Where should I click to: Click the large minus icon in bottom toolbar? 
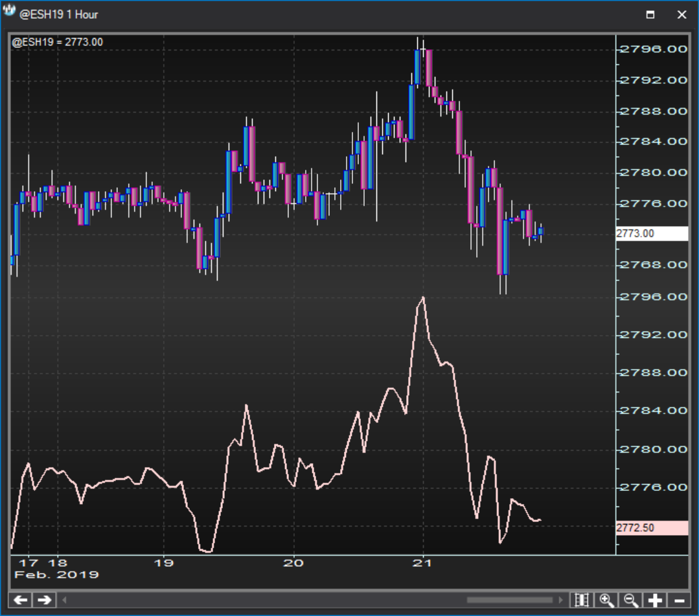click(680, 600)
